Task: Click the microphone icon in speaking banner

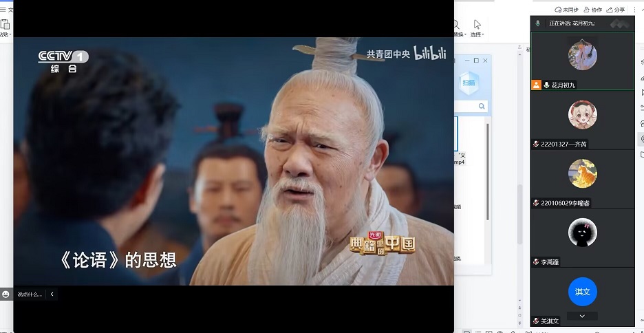Action: (537, 23)
